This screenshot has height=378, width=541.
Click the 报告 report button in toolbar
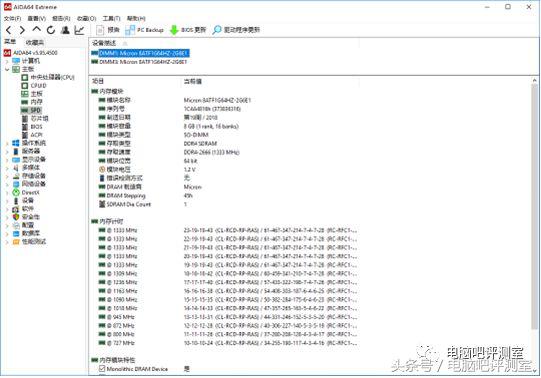(108, 30)
